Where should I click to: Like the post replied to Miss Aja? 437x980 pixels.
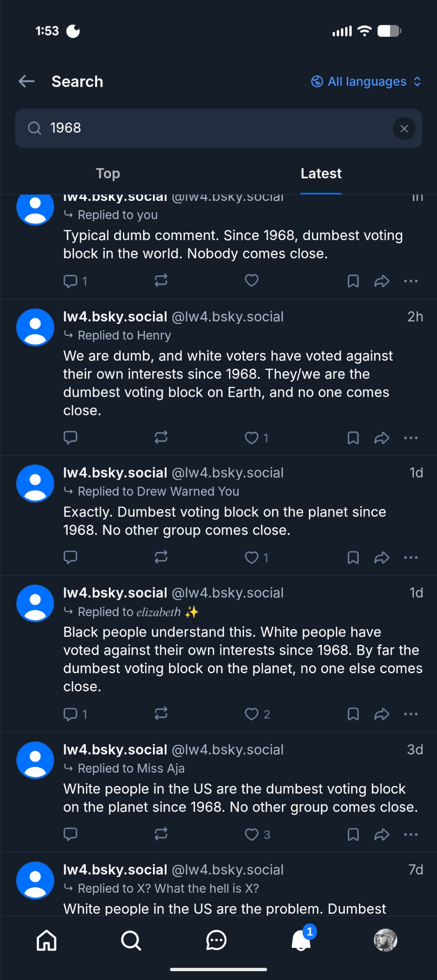tap(252, 834)
